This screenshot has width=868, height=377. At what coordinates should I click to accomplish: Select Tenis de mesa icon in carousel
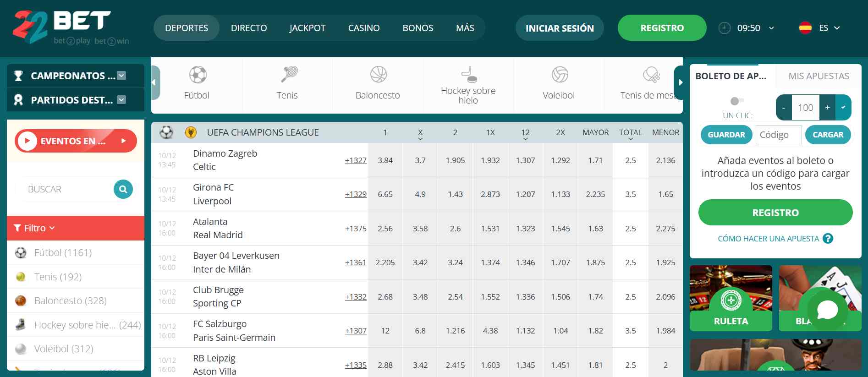tap(651, 74)
